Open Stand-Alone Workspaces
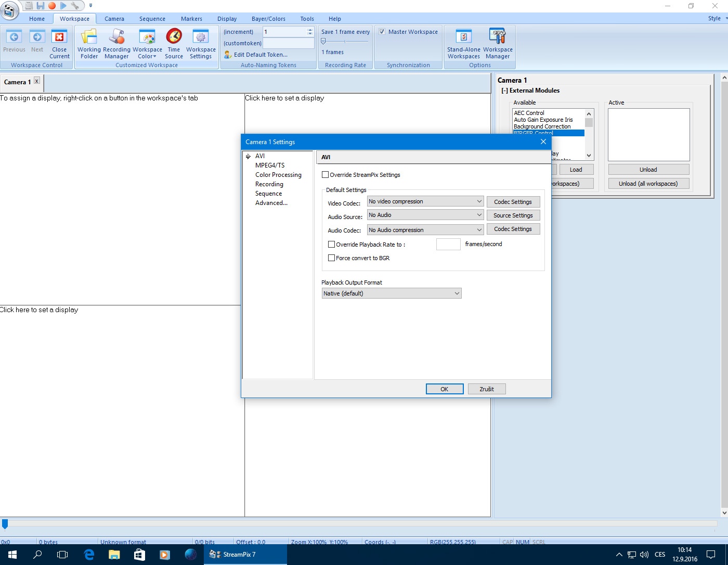The height and width of the screenshot is (565, 728). (464, 44)
